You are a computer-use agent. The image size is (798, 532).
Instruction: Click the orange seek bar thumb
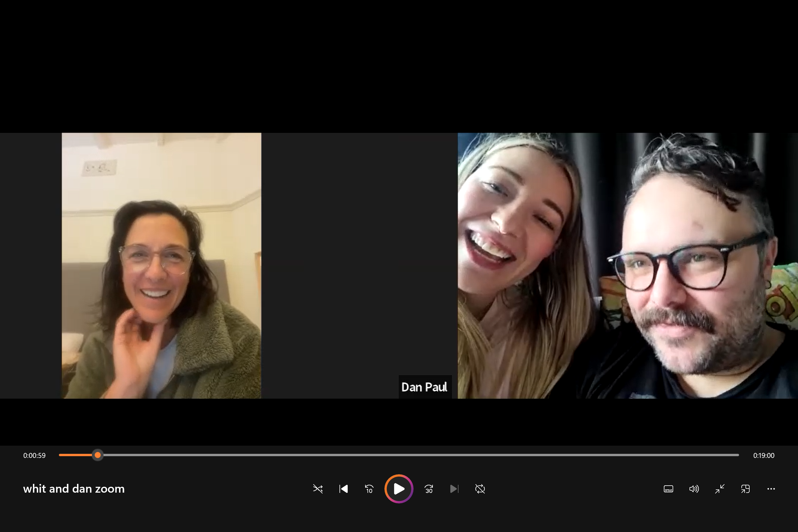point(98,455)
